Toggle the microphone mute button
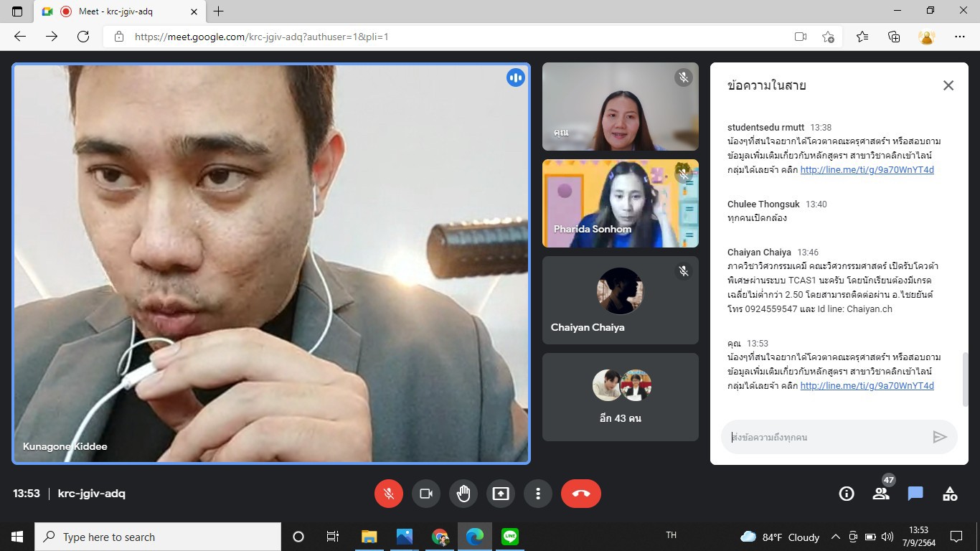Screen dimensions: 980x551 click(389, 494)
